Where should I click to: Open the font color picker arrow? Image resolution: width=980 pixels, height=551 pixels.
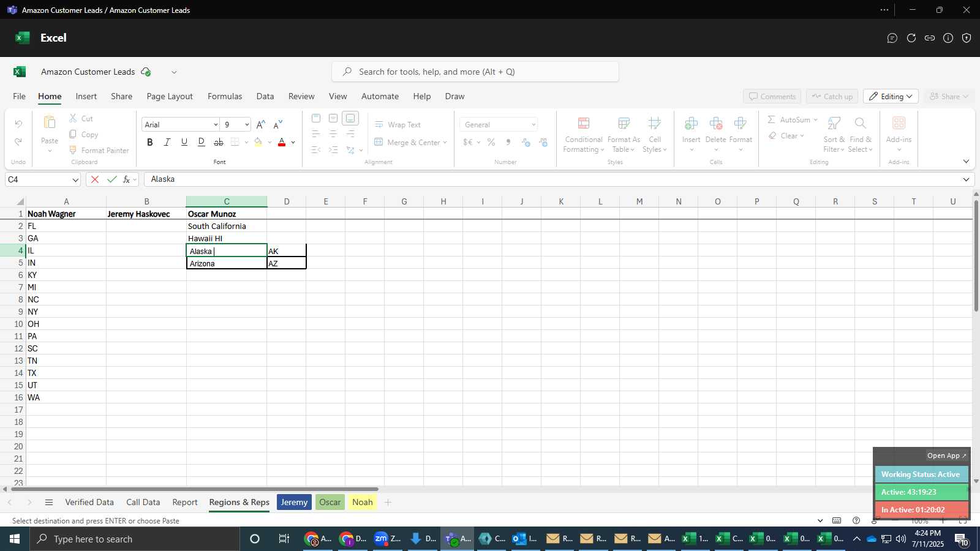click(x=293, y=142)
